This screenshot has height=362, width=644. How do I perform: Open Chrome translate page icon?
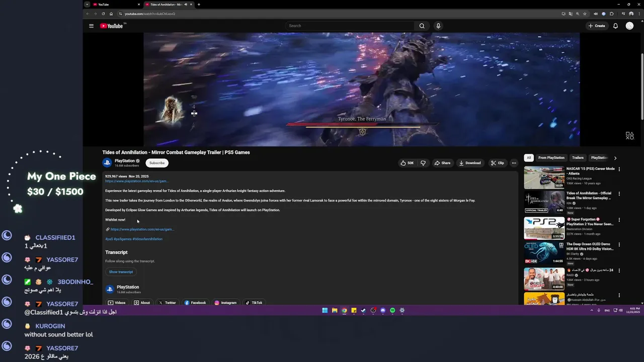[x=571, y=14]
